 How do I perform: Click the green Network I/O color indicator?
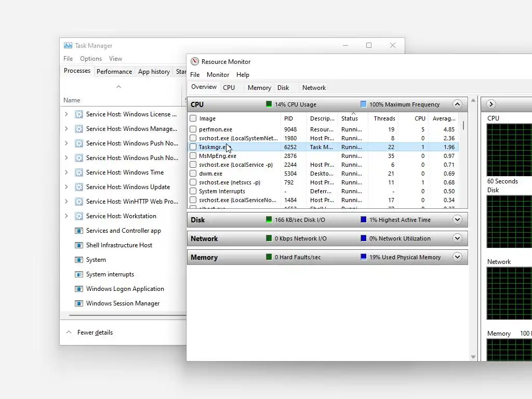coord(269,238)
